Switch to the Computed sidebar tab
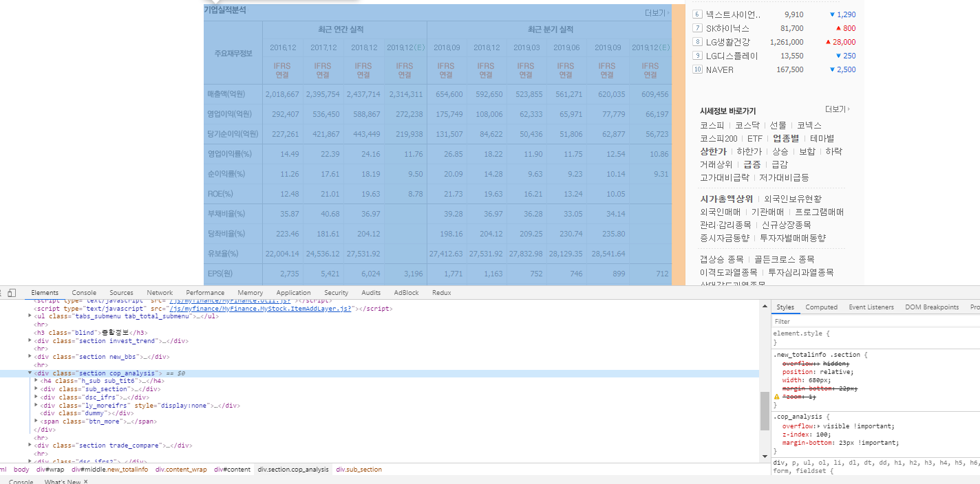This screenshot has width=980, height=484. tap(822, 307)
